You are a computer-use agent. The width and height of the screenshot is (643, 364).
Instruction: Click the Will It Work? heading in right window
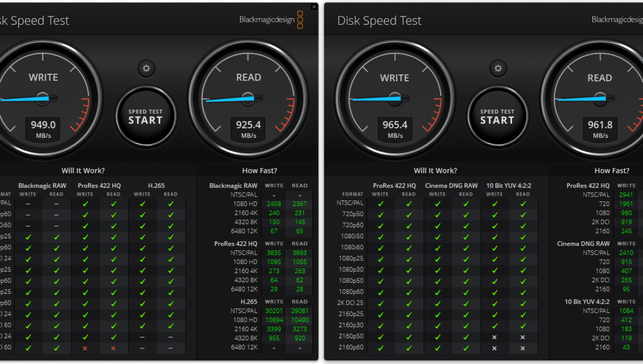tap(435, 171)
